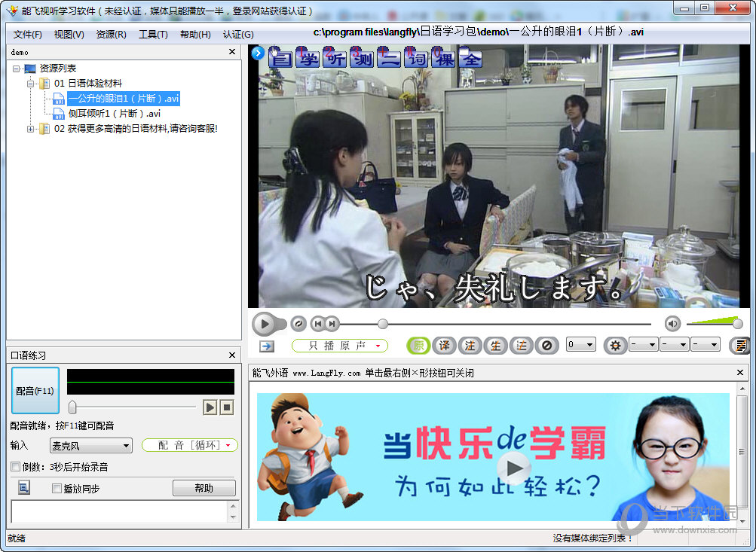Click the '01 日语体验材料' folder label

pos(88,84)
